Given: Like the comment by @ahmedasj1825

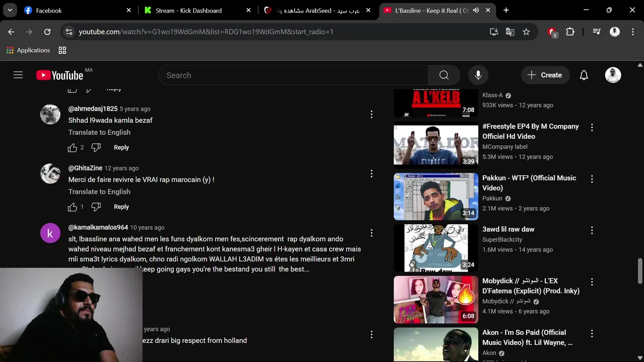Looking at the screenshot, I should tap(72, 147).
